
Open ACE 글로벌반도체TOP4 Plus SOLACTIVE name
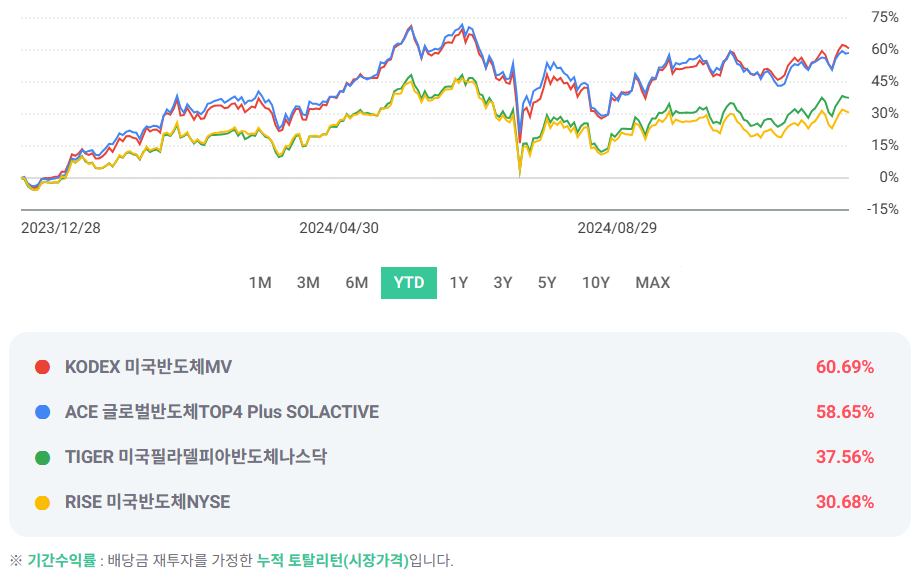tap(222, 412)
